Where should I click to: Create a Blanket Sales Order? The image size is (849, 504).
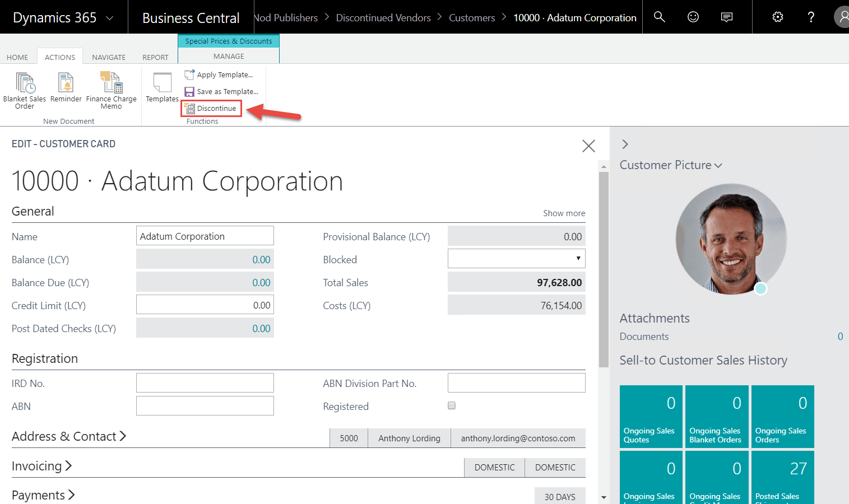pyautogui.click(x=25, y=91)
